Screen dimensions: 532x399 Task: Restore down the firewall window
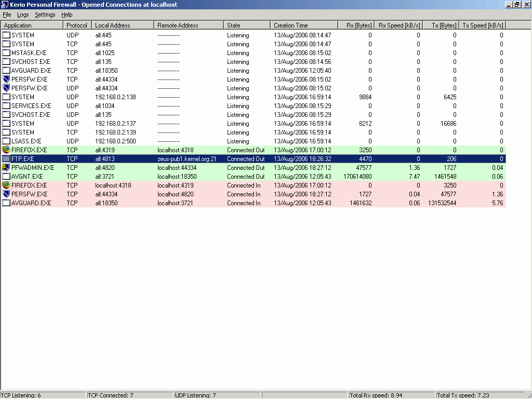coord(516,5)
